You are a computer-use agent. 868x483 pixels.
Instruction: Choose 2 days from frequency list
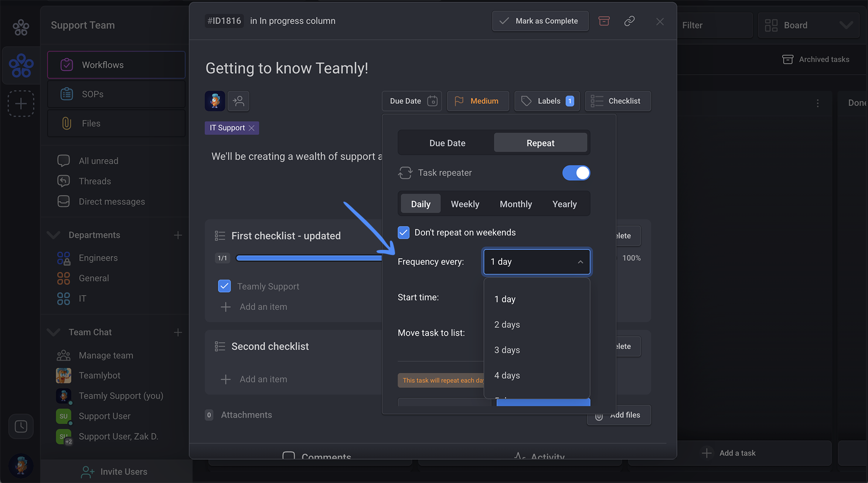tap(537, 325)
